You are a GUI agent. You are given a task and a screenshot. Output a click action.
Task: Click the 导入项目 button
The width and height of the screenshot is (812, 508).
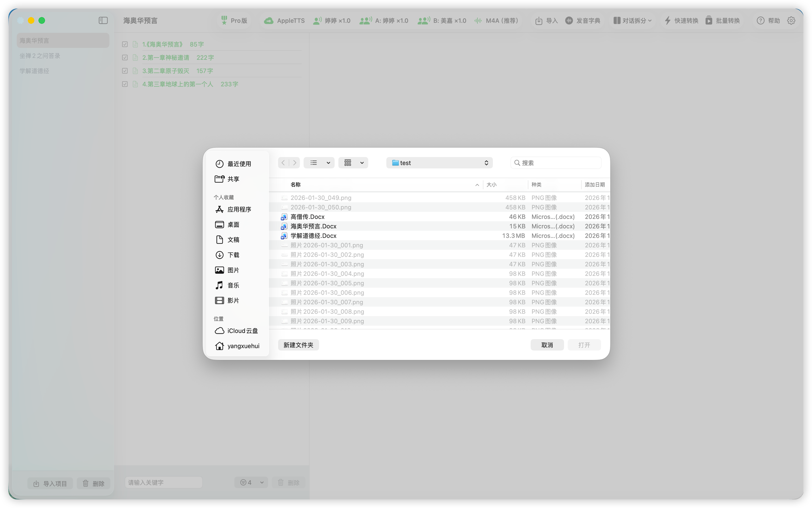[x=50, y=483]
